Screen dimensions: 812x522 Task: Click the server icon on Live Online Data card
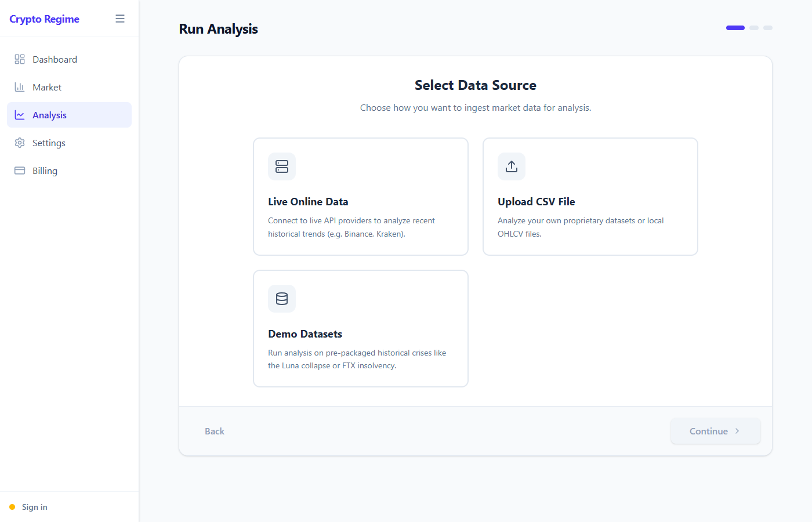[282, 166]
